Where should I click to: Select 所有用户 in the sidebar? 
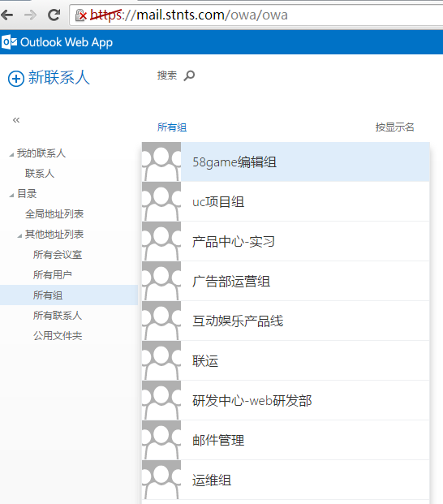53,275
